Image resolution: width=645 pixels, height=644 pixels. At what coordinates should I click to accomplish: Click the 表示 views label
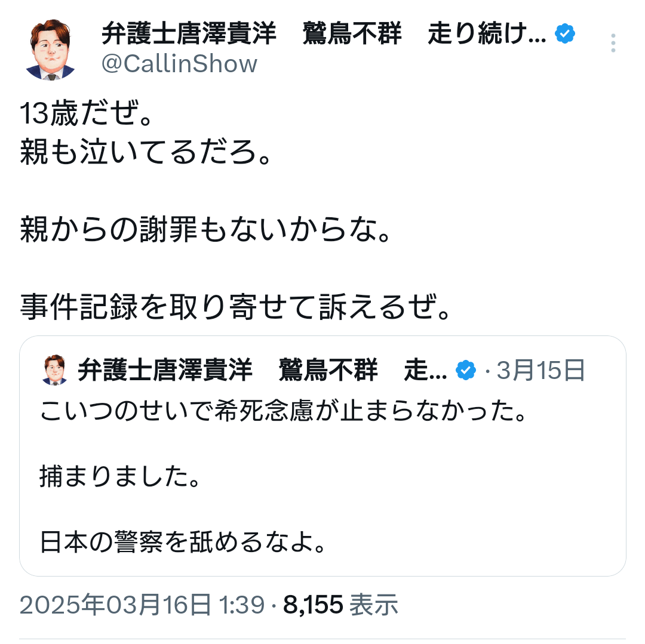pos(374,605)
